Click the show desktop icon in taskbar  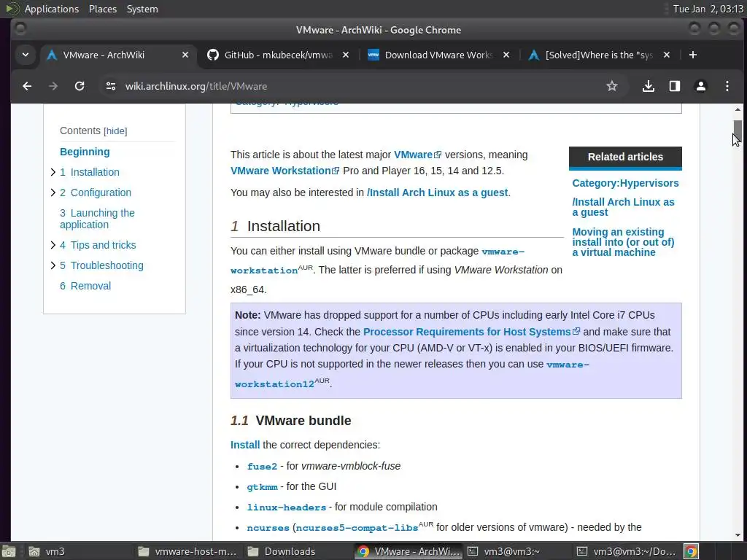tap(9, 551)
